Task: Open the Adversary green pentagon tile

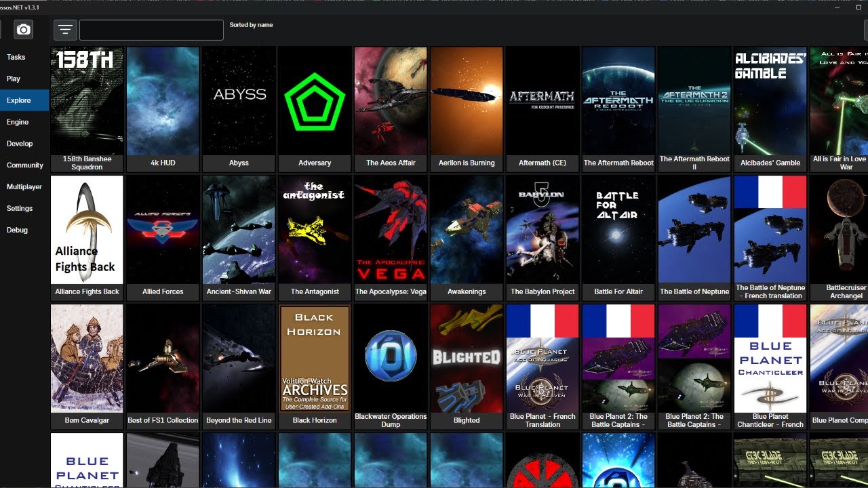Action: click(x=315, y=108)
